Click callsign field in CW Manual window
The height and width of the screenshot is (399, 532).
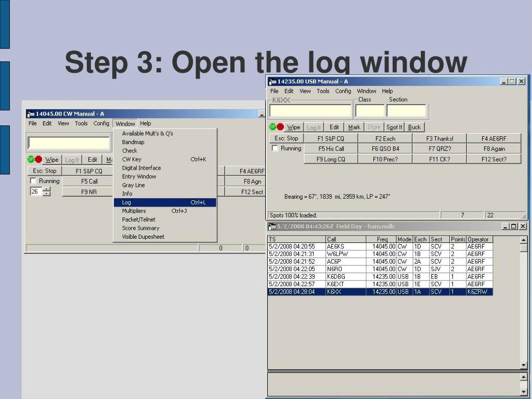coord(69,143)
